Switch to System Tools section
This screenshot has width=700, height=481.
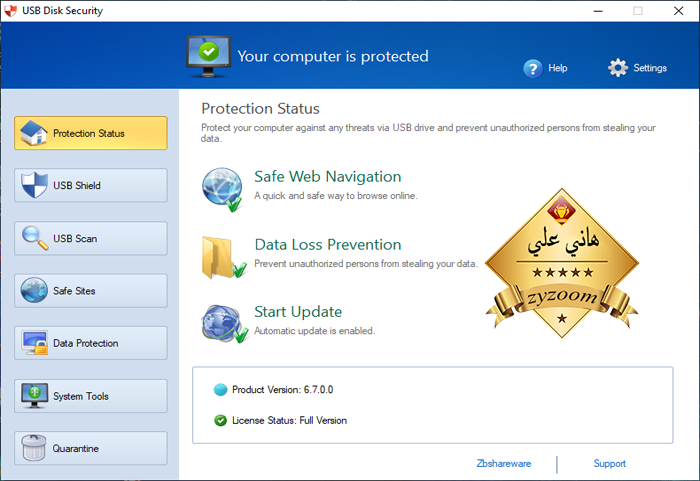91,396
